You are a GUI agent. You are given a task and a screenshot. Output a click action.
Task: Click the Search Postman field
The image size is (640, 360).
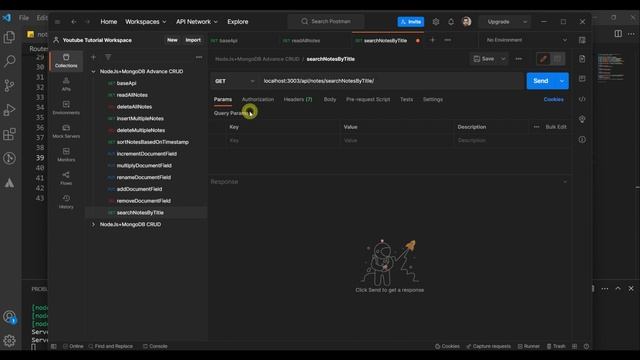point(326,21)
